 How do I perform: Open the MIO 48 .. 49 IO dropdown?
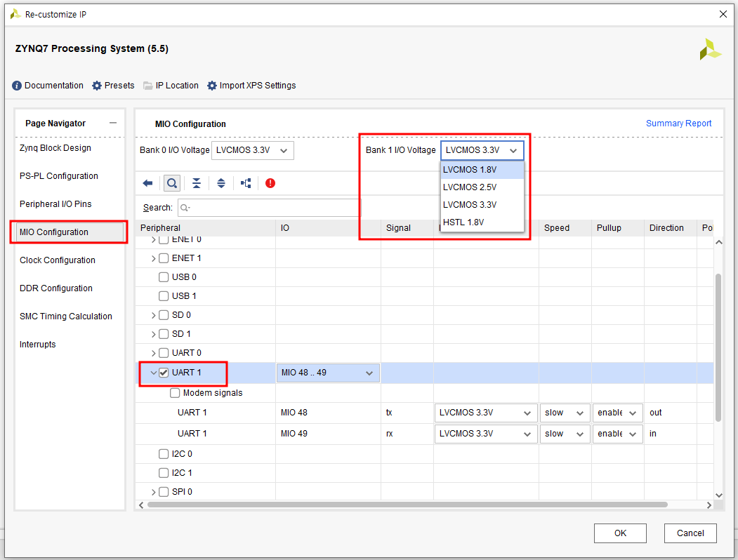coord(328,373)
